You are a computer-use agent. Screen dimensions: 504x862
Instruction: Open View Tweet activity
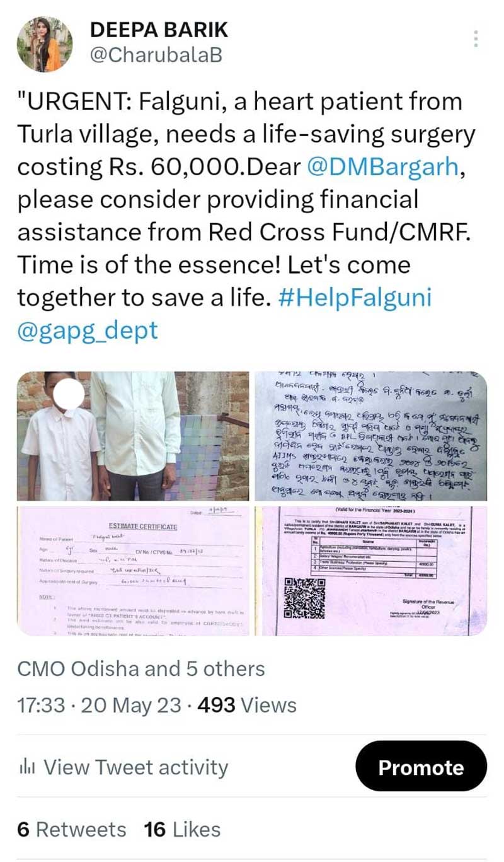tap(135, 767)
